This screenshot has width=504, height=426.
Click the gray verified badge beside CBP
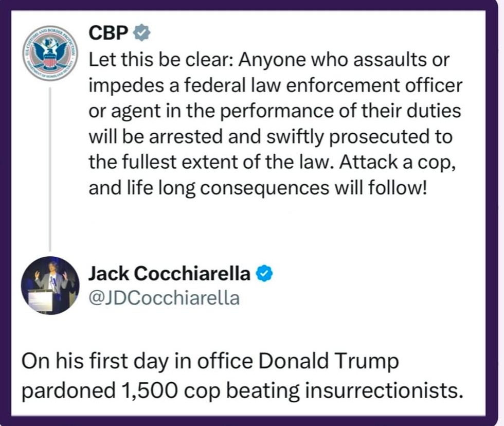[x=141, y=33]
